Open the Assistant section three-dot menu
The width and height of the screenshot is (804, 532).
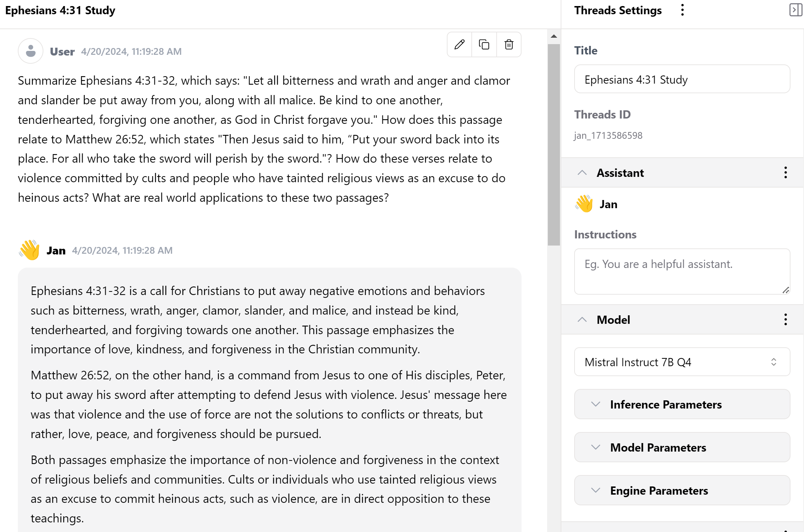pyautogui.click(x=785, y=173)
